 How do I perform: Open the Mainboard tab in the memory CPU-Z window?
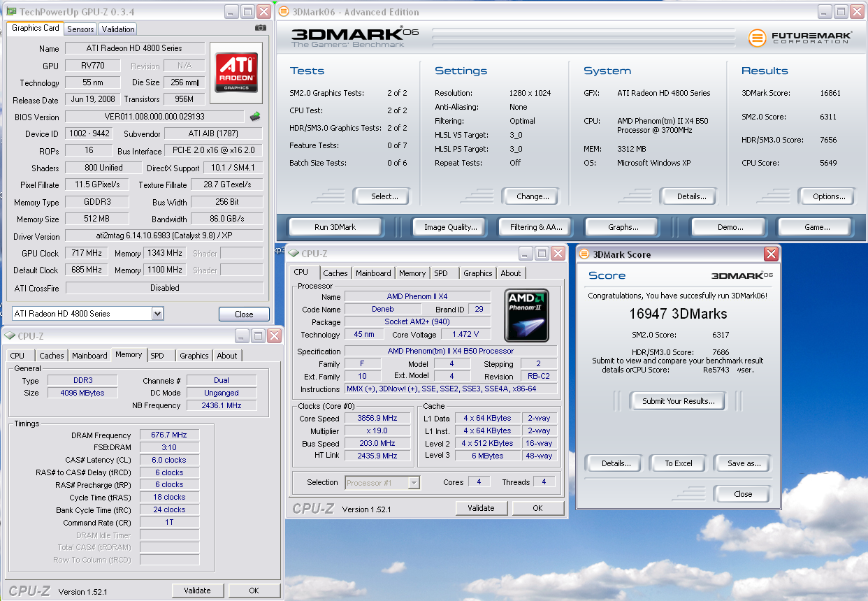(89, 356)
